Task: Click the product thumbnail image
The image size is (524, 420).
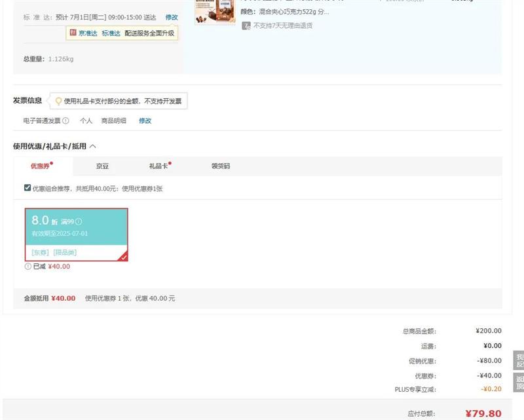Action: (215, 12)
